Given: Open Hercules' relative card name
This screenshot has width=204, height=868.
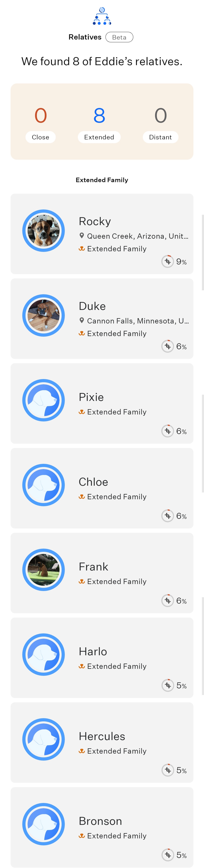Looking at the screenshot, I should 102,736.
